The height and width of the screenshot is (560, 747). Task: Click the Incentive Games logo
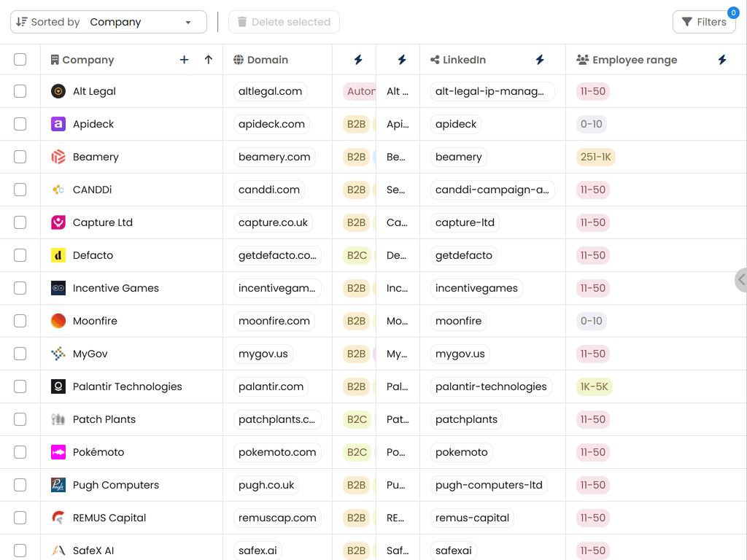(58, 288)
